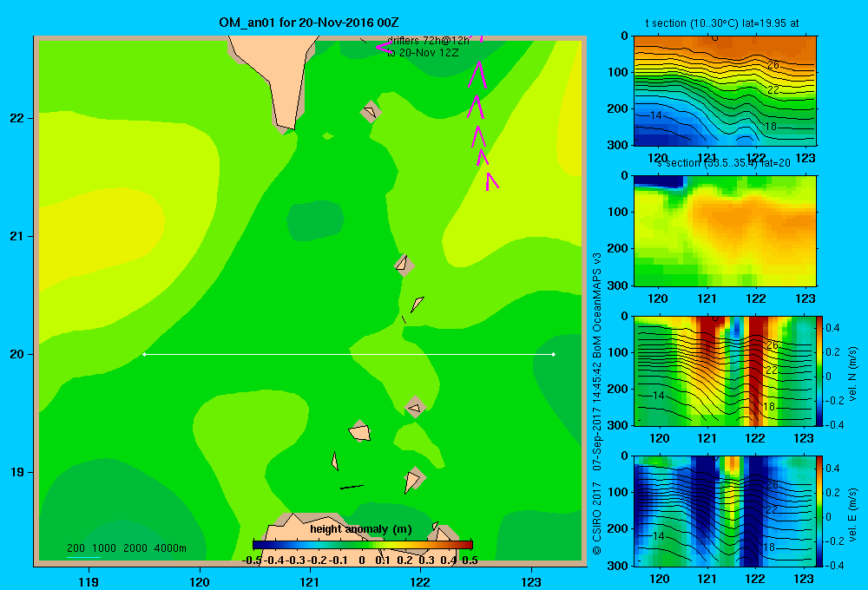The height and width of the screenshot is (590, 868).
Task: Click longitude label 119 on main map
Action: (89, 581)
